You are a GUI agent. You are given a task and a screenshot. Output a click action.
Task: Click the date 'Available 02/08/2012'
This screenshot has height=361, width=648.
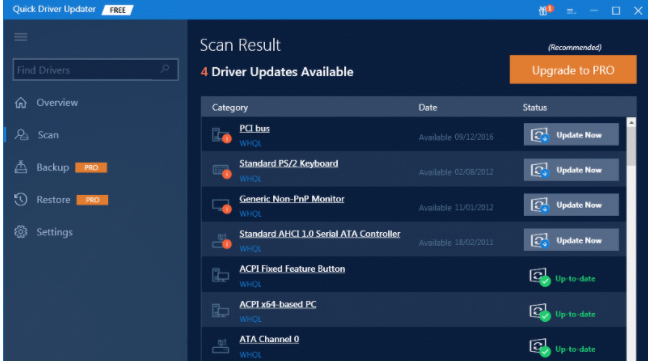point(456,172)
